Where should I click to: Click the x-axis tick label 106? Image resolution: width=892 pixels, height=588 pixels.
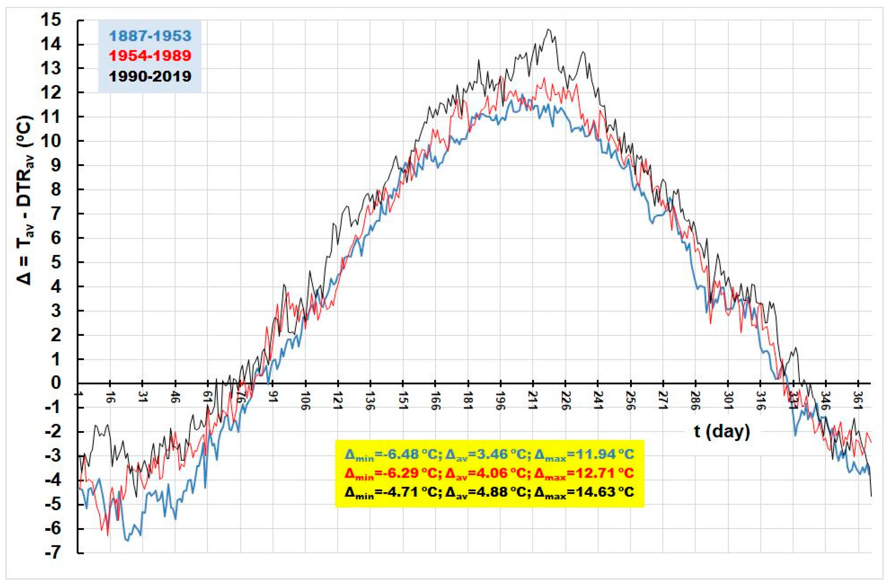tap(305, 401)
